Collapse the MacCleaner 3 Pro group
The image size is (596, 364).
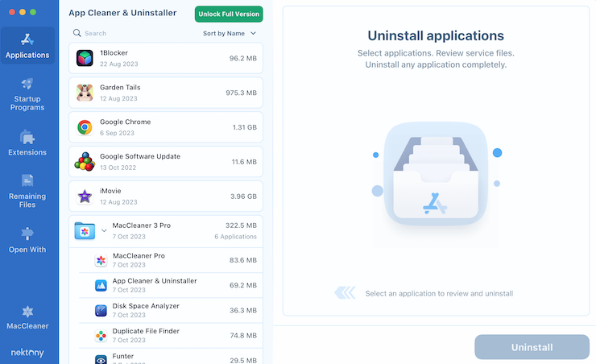(x=104, y=230)
